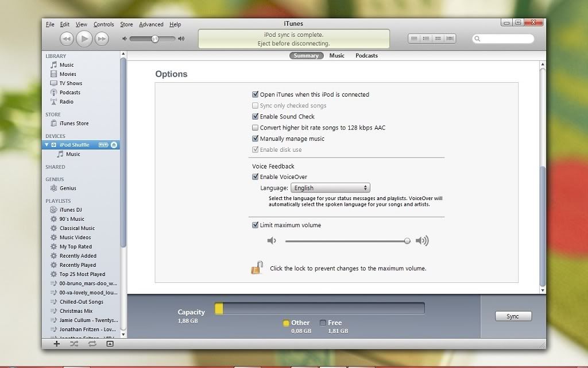Viewport: 588px width, 368px height.
Task: Switch to the device Music tab
Action: (336, 56)
